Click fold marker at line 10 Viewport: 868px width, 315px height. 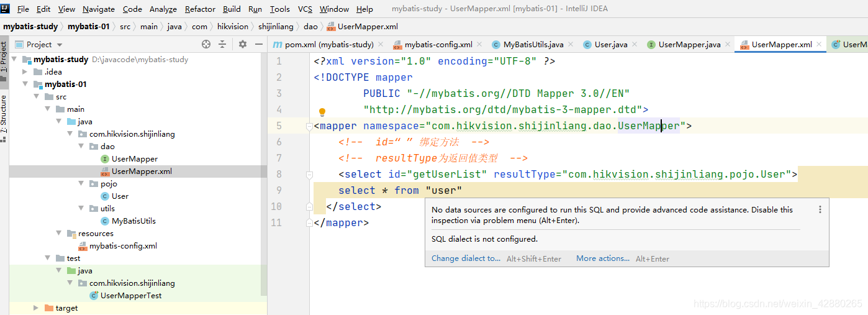click(309, 206)
